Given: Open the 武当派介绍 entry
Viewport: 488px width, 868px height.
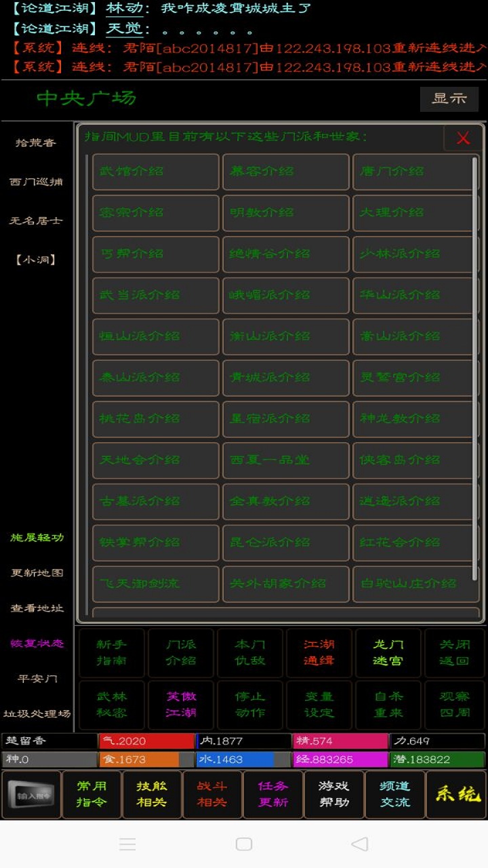Looking at the screenshot, I should pos(155,295).
